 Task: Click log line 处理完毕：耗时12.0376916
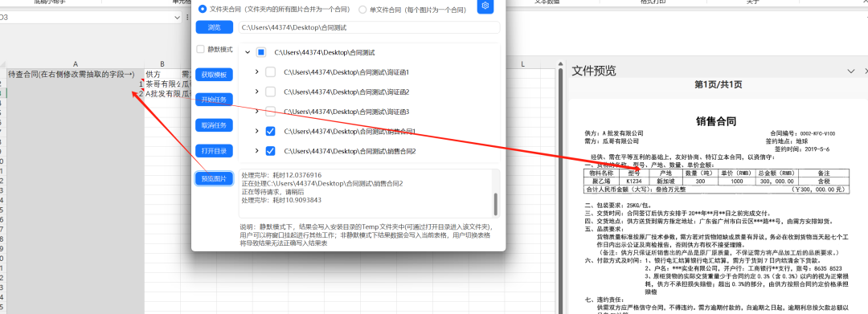pyautogui.click(x=281, y=175)
